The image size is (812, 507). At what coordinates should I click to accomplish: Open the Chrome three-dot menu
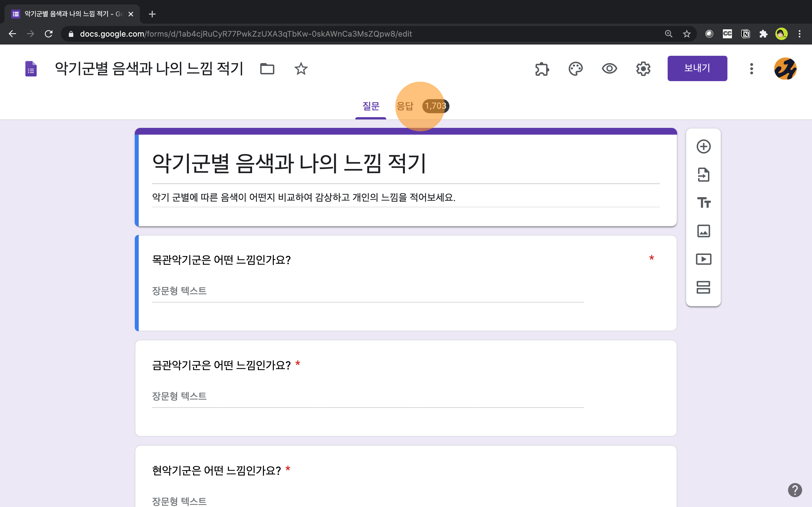(x=800, y=34)
